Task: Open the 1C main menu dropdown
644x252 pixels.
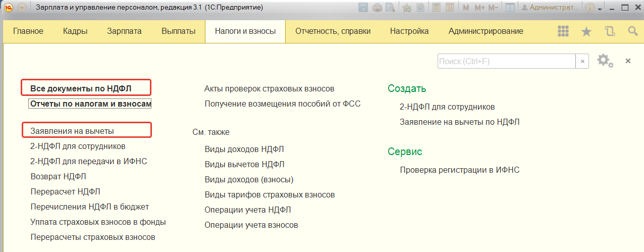Action: click(22, 8)
